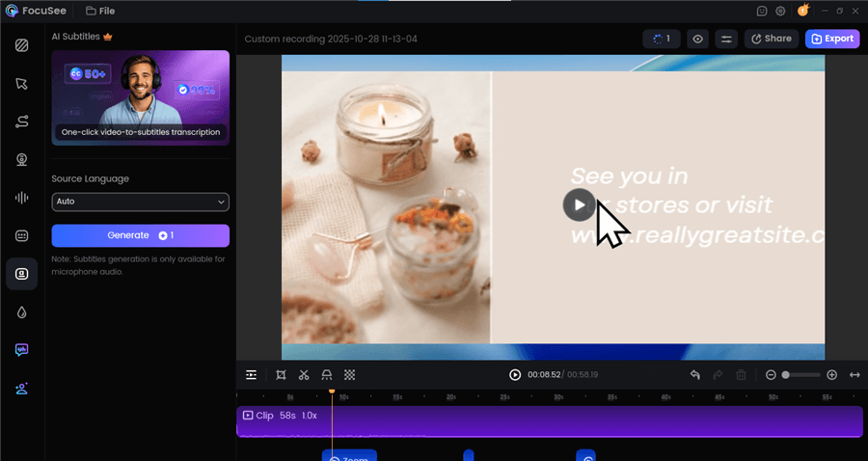The image size is (868, 461).
Task: Open the feedback smiley icon
Action: point(762,11)
